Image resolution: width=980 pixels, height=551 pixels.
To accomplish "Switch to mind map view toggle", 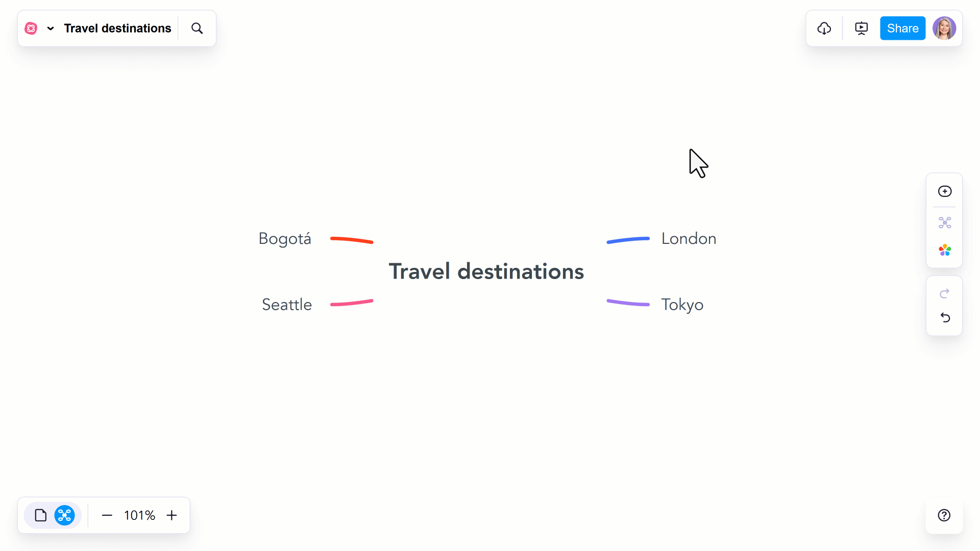I will click(x=65, y=515).
